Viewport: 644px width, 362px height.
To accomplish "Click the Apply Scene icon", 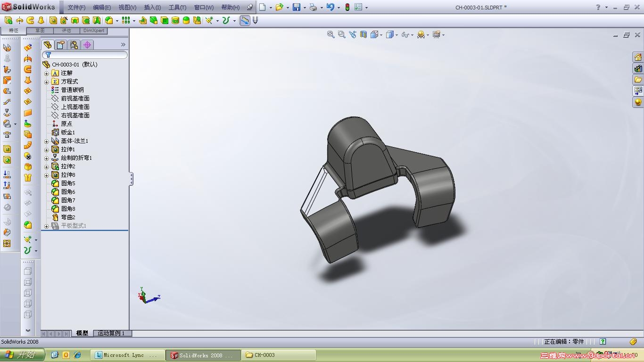I will tap(421, 34).
